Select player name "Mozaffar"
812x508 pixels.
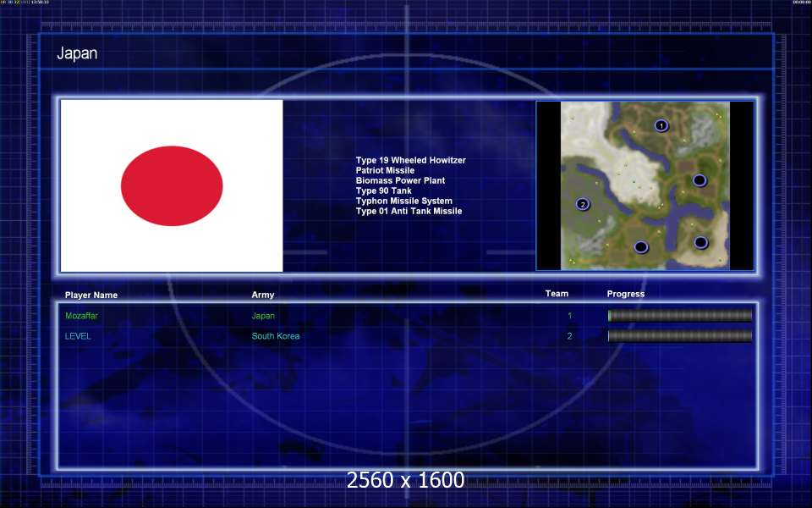[81, 316]
